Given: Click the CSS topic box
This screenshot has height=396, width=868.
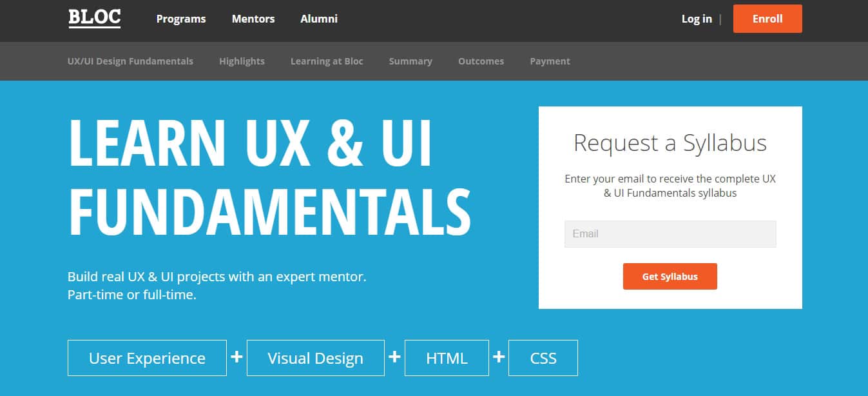Looking at the screenshot, I should click(x=543, y=358).
